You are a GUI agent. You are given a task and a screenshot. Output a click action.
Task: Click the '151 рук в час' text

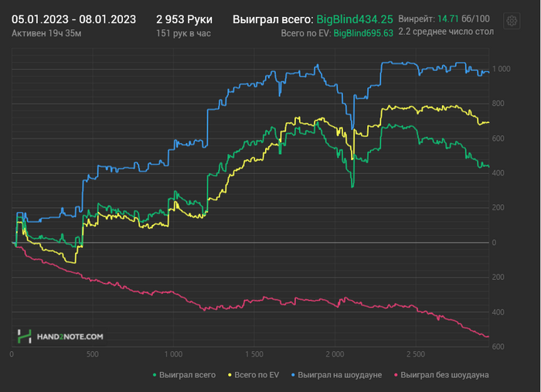click(x=184, y=33)
